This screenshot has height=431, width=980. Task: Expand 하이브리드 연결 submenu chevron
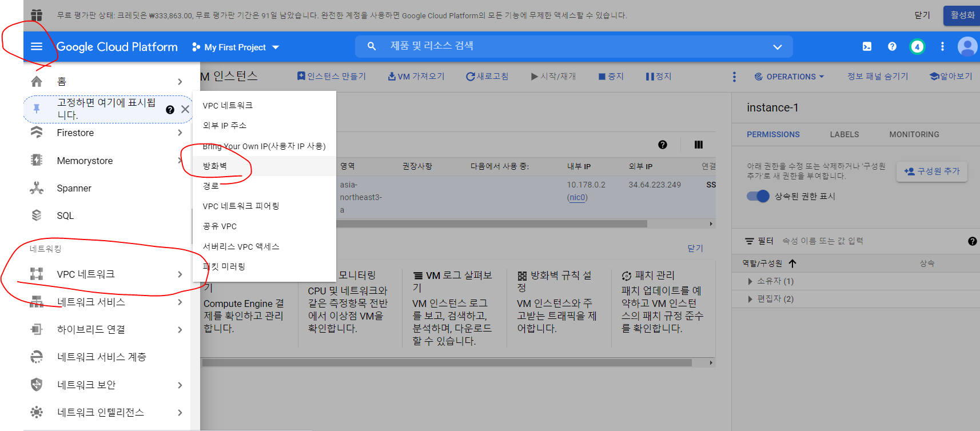pyautogui.click(x=180, y=329)
